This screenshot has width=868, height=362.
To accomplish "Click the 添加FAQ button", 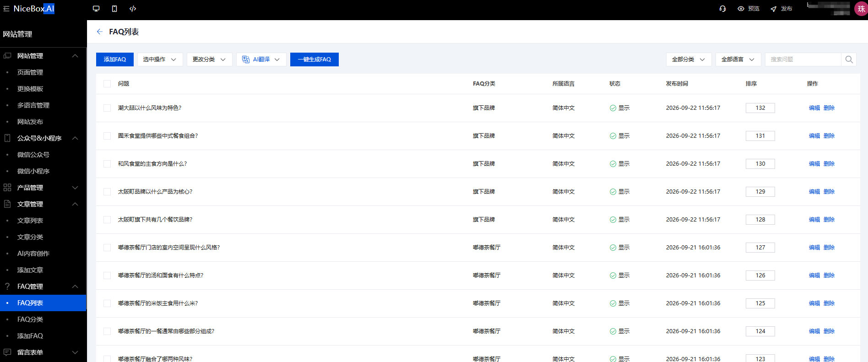I will point(115,59).
